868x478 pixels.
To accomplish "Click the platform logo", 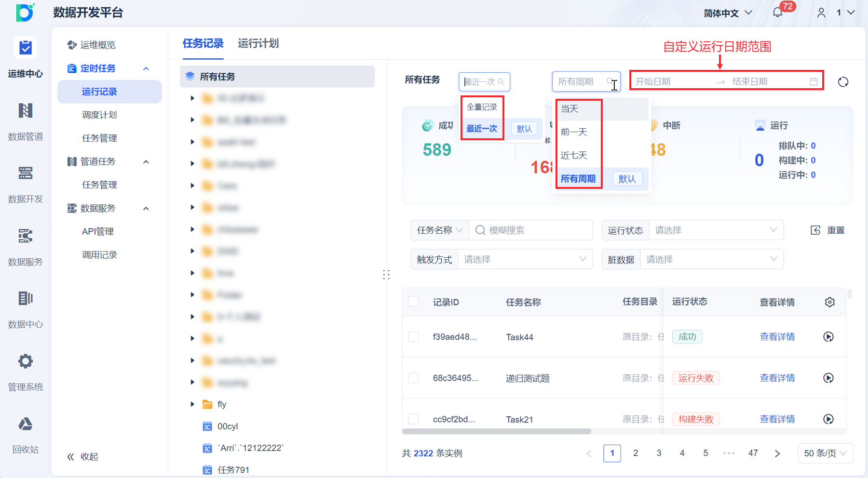I will click(x=25, y=13).
